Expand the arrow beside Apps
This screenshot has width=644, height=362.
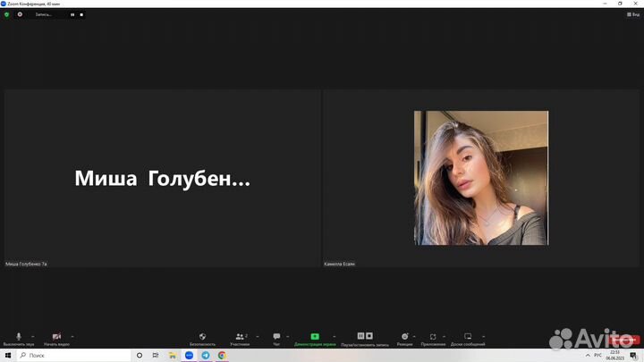tap(444, 337)
